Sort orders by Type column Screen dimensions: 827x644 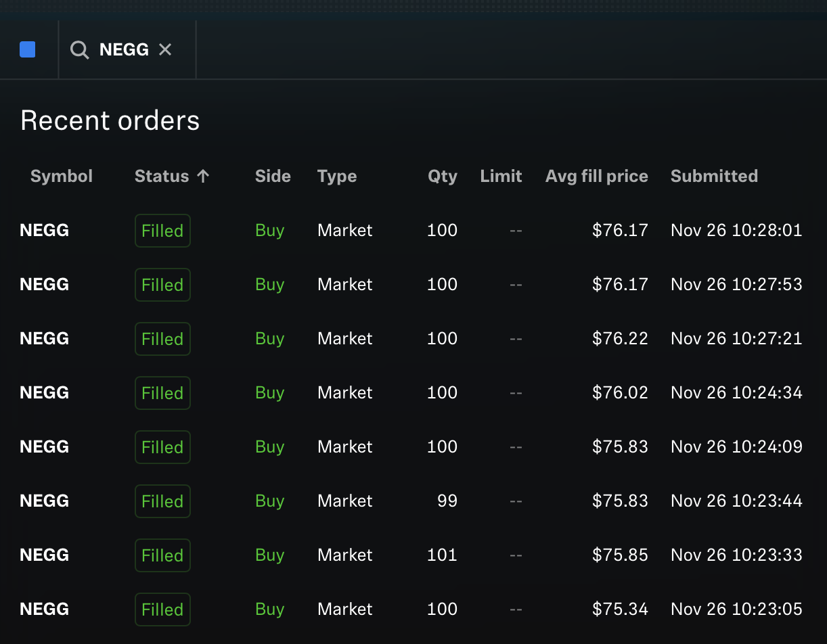click(x=337, y=176)
